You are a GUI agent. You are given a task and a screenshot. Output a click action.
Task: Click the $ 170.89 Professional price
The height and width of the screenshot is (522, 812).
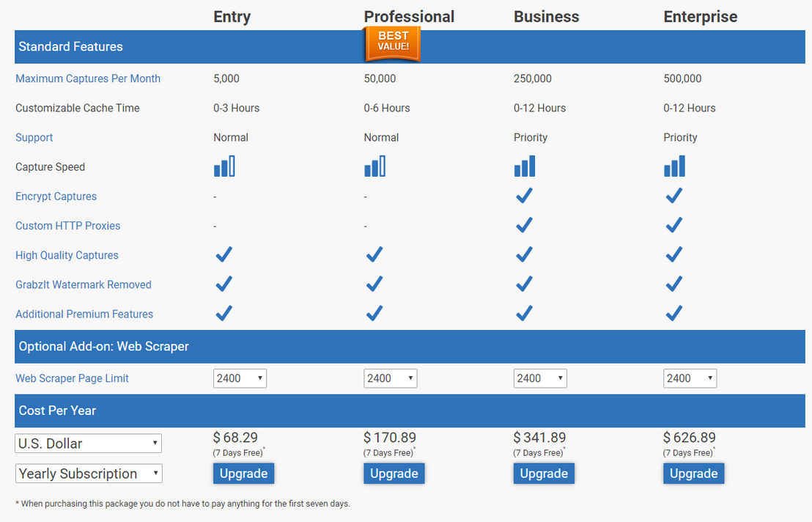tap(389, 438)
